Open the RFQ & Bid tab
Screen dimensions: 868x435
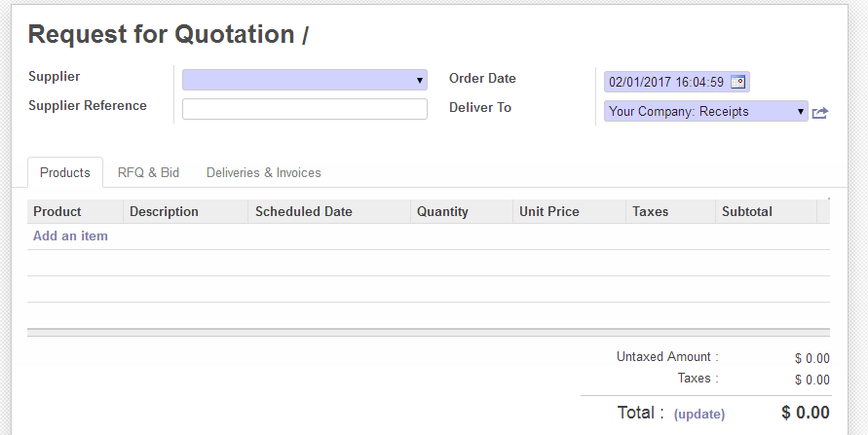(148, 172)
